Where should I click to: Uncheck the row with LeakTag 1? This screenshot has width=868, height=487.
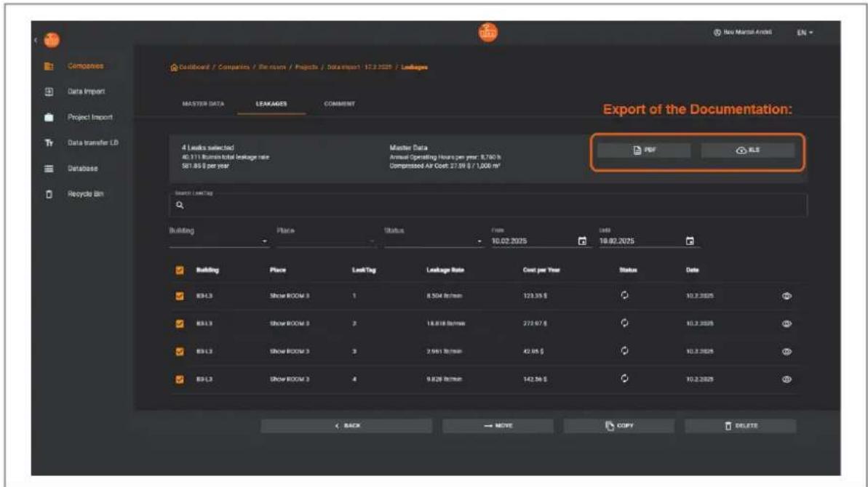180,297
